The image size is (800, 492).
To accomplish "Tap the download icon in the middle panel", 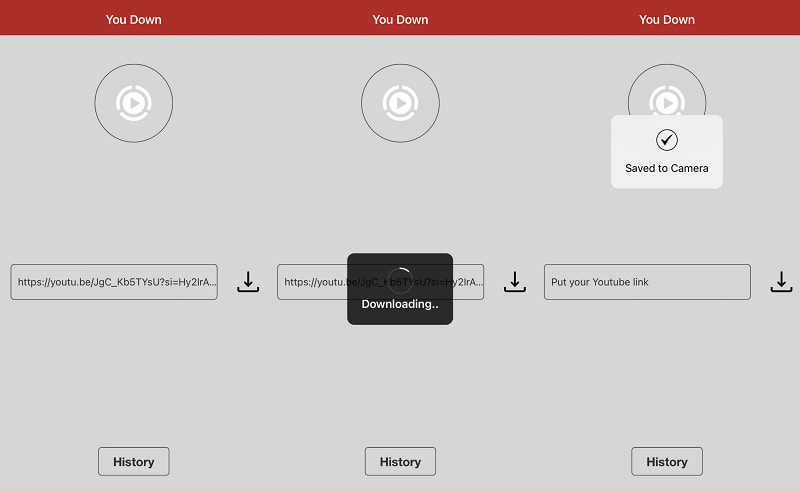I will point(514,282).
